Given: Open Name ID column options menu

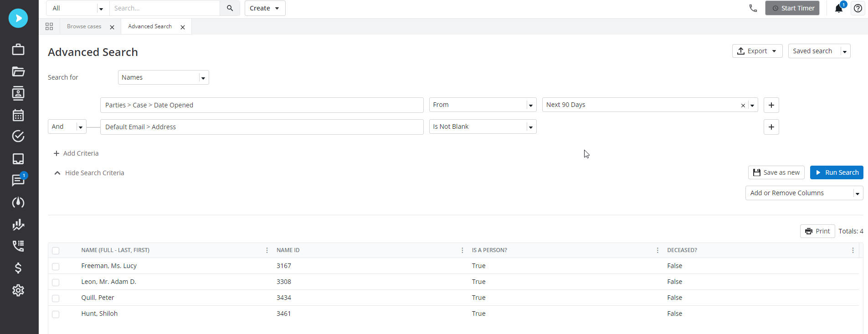Looking at the screenshot, I should pos(462,250).
